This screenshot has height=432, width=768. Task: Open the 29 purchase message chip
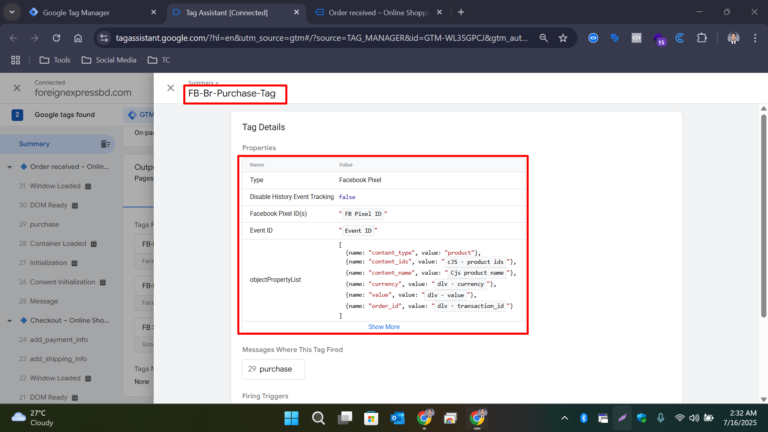273,369
